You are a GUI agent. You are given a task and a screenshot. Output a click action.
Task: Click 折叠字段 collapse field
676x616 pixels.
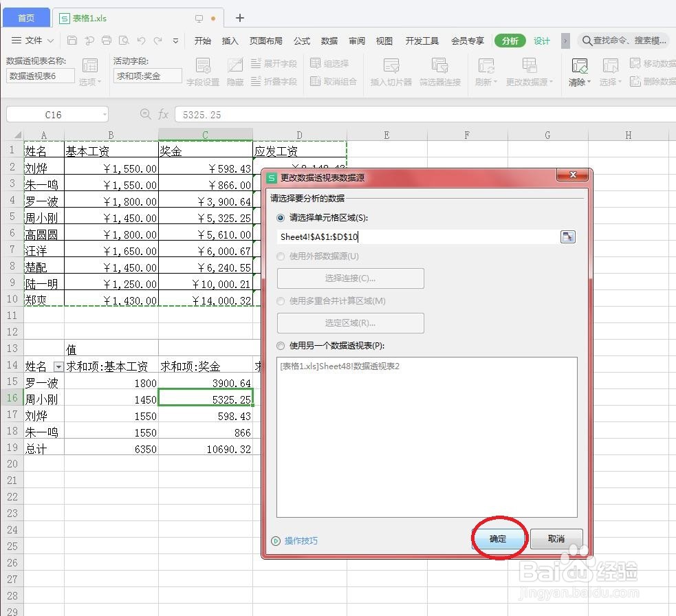[274, 81]
